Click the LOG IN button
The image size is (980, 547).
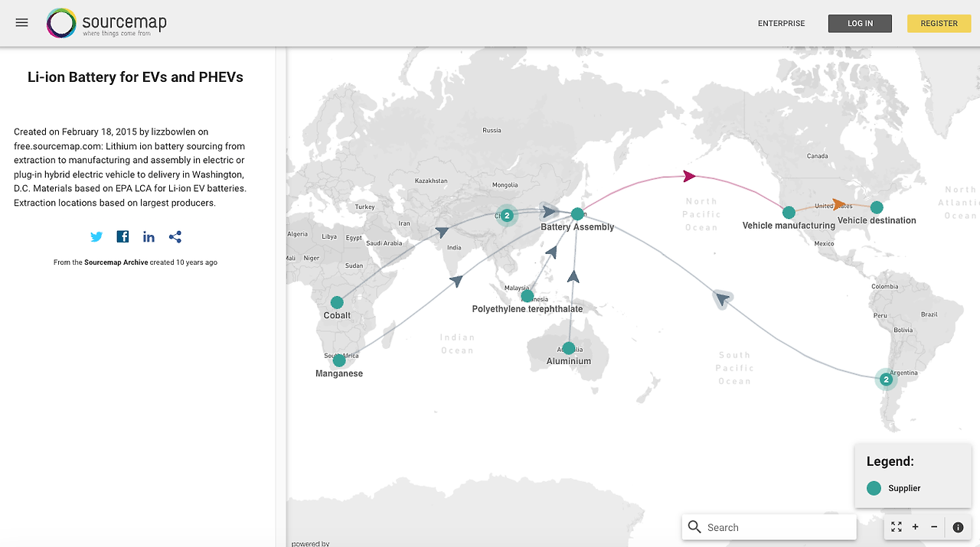860,24
